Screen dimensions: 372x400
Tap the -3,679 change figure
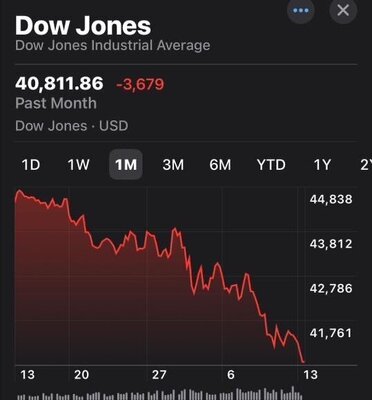point(140,84)
